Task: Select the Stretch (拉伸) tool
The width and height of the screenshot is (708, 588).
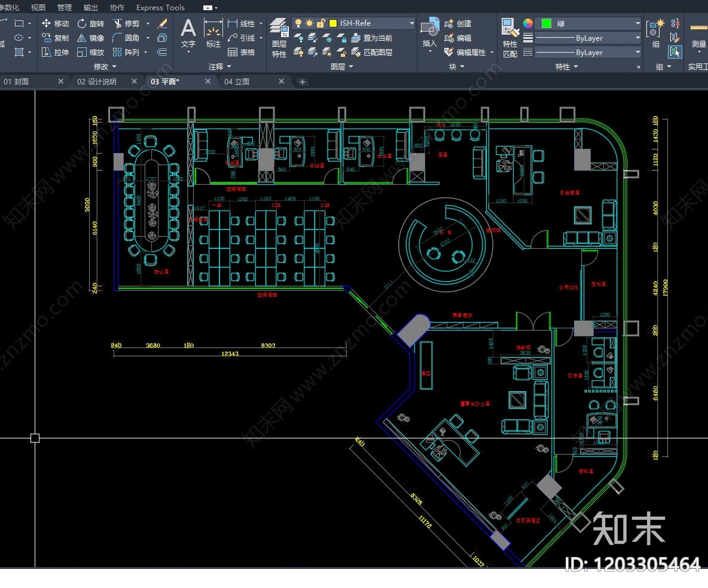Action: 55,53
